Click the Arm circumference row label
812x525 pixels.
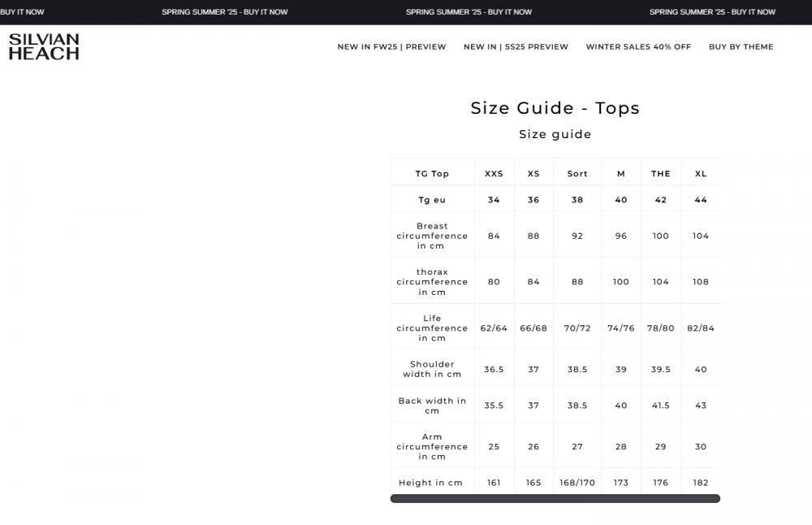(432, 446)
